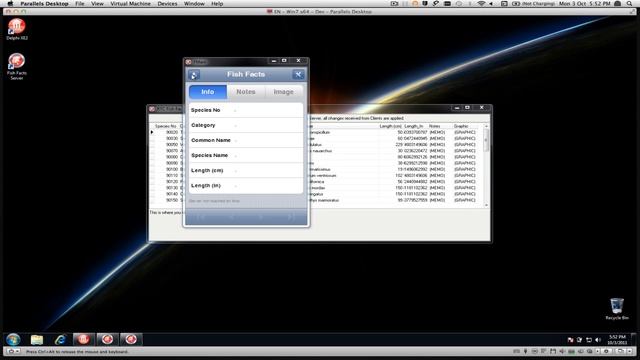Go to next record in Fish Facts navigator
The image size is (640, 360).
[261, 217]
